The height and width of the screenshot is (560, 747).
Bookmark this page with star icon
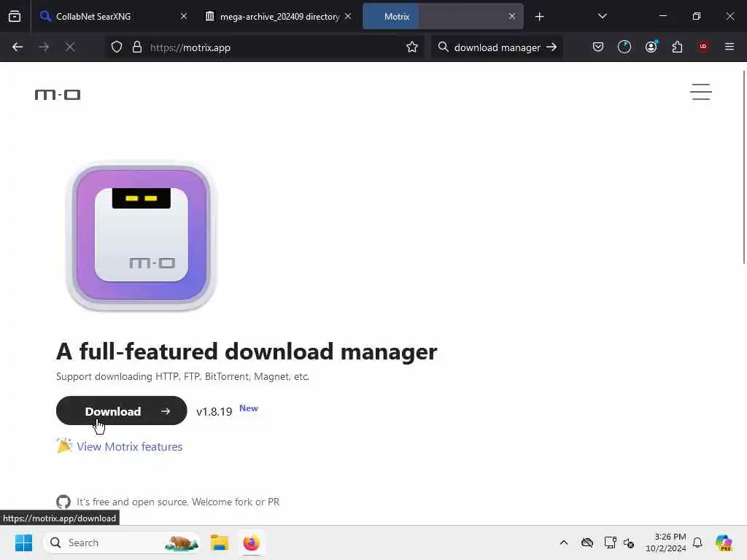coord(412,47)
